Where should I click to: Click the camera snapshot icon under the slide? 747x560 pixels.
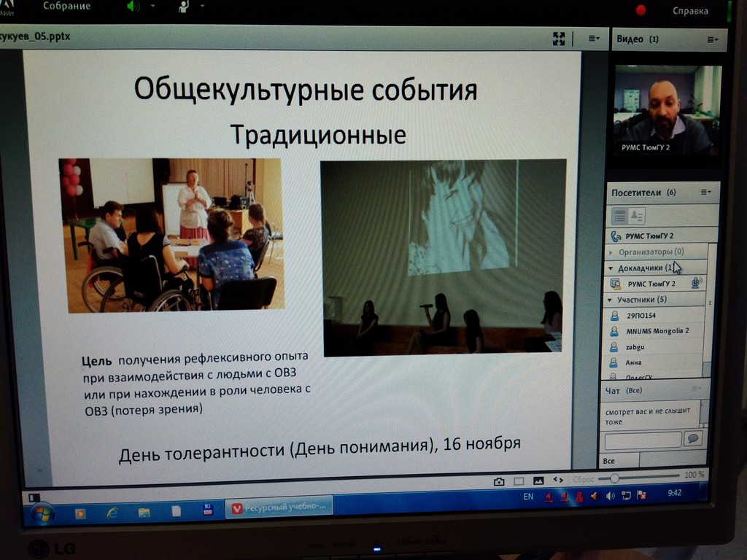[499, 481]
